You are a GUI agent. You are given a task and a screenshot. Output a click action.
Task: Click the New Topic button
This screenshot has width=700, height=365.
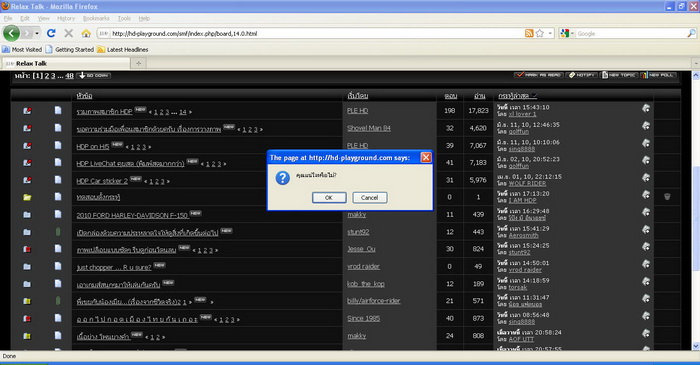[x=619, y=75]
